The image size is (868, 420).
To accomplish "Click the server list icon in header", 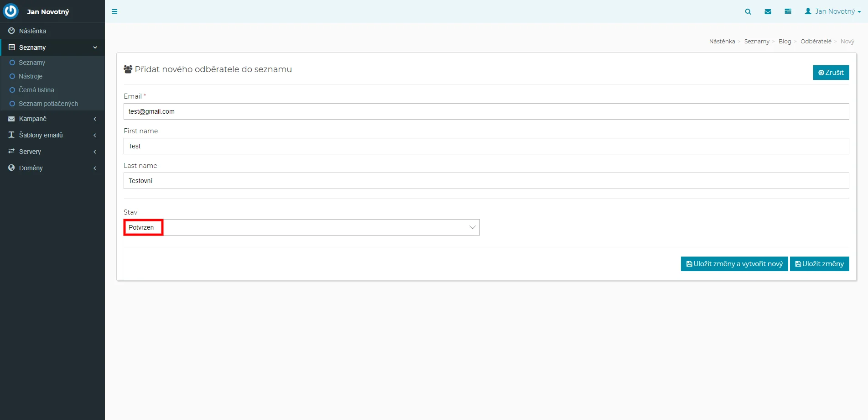I will [x=788, y=11].
